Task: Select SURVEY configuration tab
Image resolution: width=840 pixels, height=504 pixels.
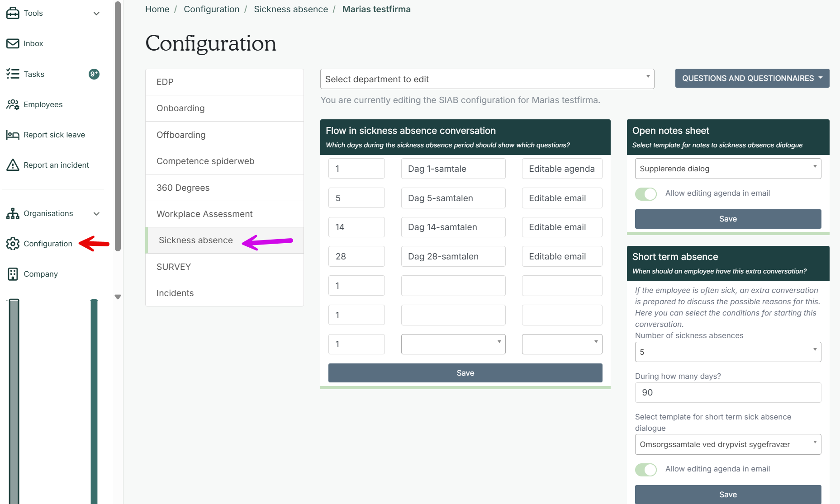Action: point(224,267)
